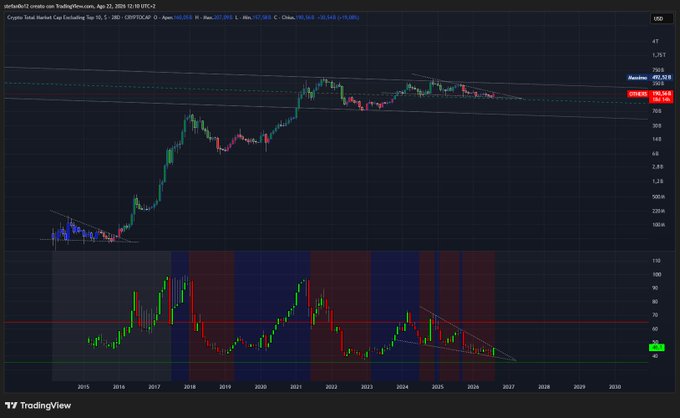The image size is (680, 418).
Task: Click the 70 B price scale label
Action: pos(657,111)
